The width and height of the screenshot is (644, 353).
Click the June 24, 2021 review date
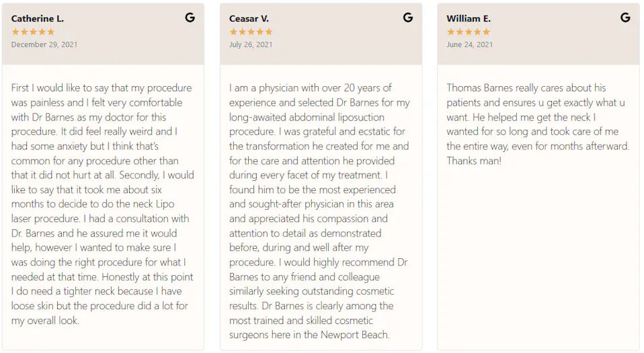click(470, 45)
